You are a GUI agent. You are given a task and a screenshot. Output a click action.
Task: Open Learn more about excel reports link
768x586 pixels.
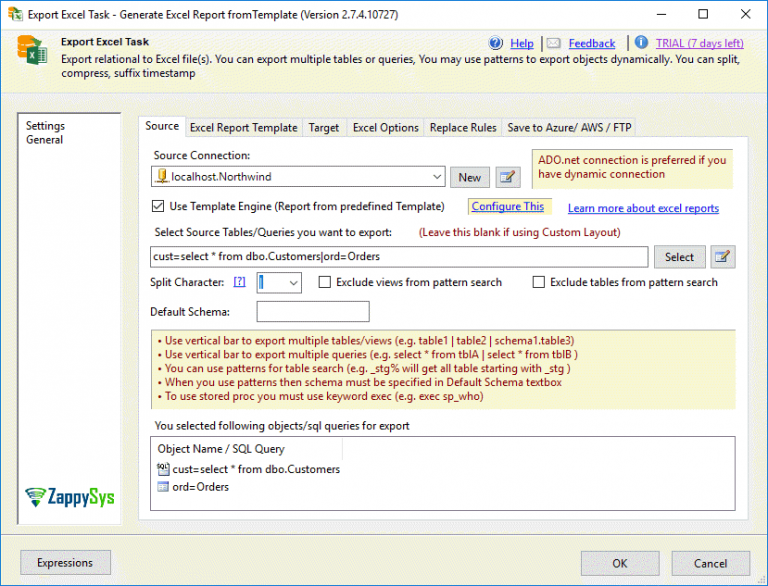[x=643, y=209]
